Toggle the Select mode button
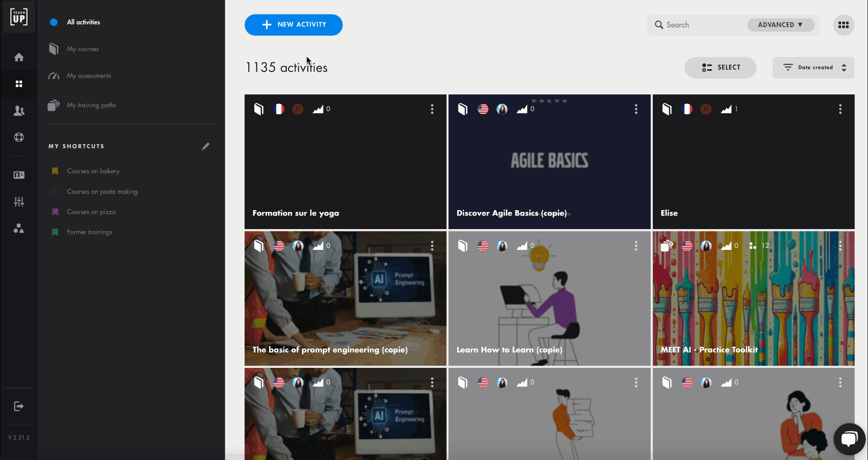This screenshot has width=868, height=460. (x=720, y=68)
